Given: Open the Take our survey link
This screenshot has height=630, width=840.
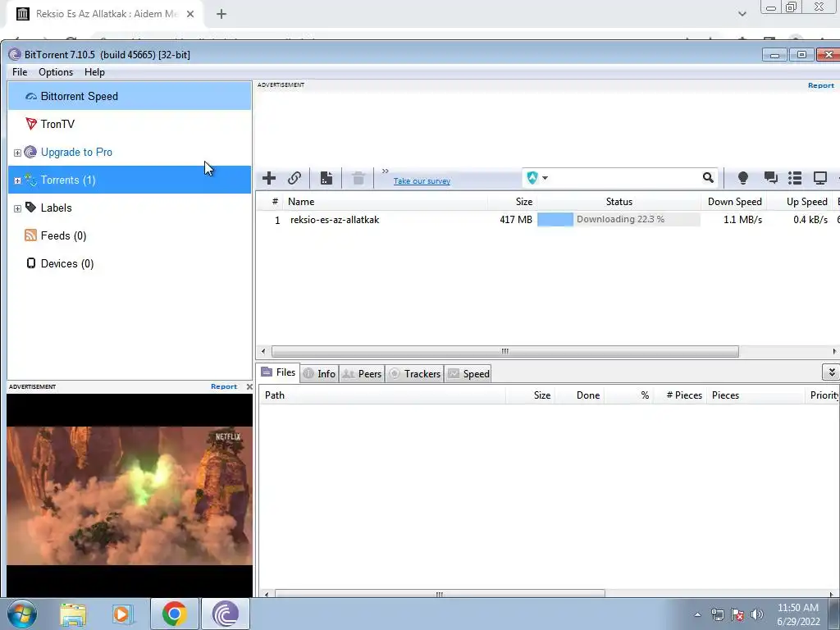Looking at the screenshot, I should [x=422, y=181].
